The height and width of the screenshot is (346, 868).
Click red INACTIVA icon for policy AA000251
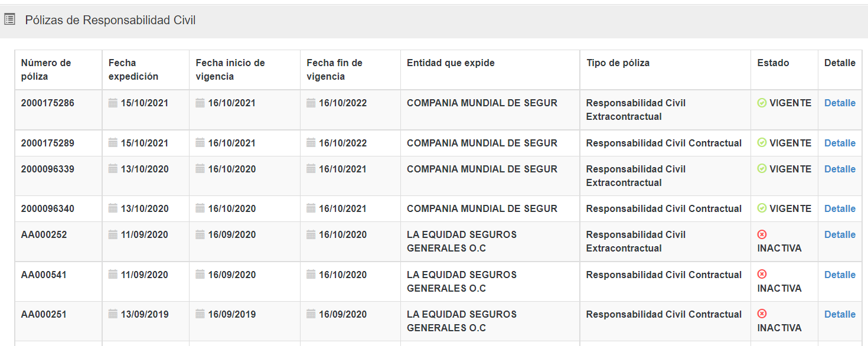[x=762, y=314]
